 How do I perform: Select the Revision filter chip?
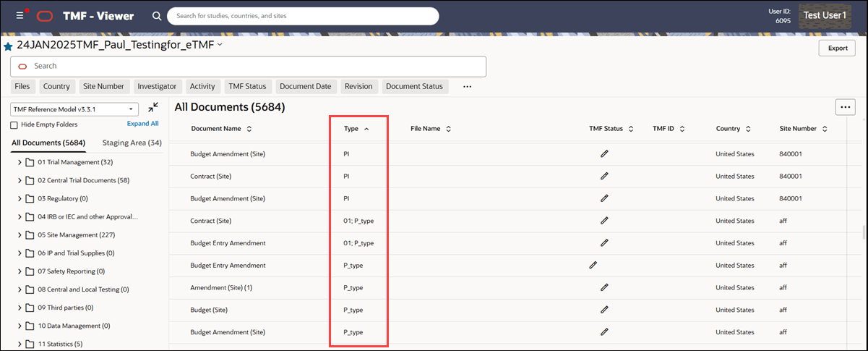(x=358, y=86)
